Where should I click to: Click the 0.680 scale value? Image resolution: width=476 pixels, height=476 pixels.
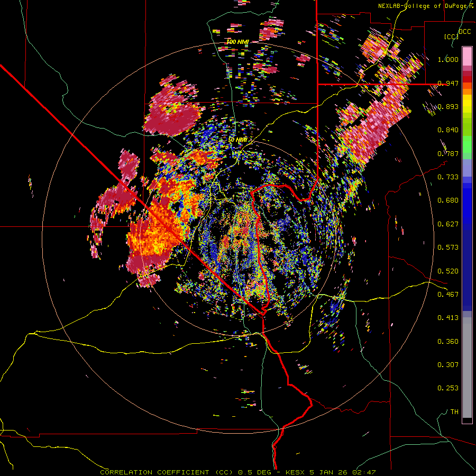(448, 200)
